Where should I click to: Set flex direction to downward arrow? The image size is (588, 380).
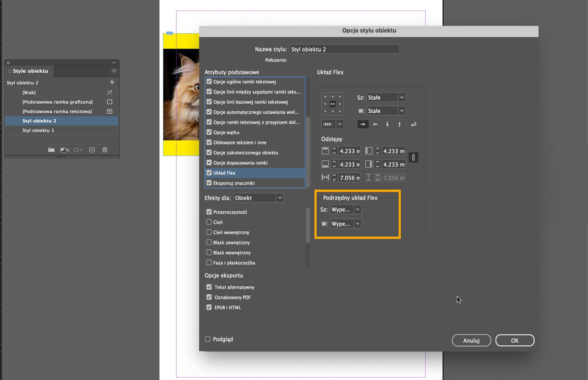387,124
